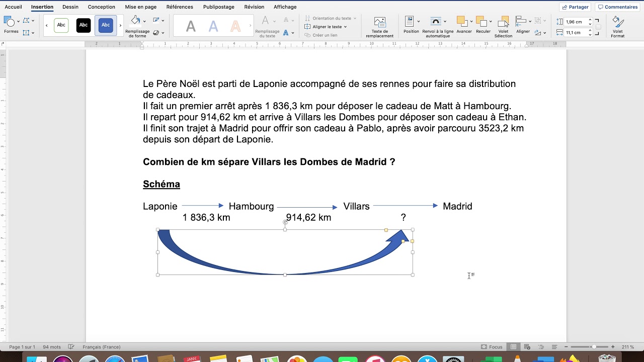Open Position dropdown arrow
This screenshot has height=362, width=644.
point(418,22)
